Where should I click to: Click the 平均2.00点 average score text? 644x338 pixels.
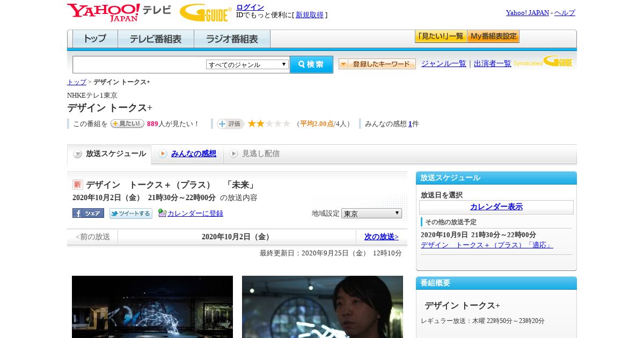(317, 124)
